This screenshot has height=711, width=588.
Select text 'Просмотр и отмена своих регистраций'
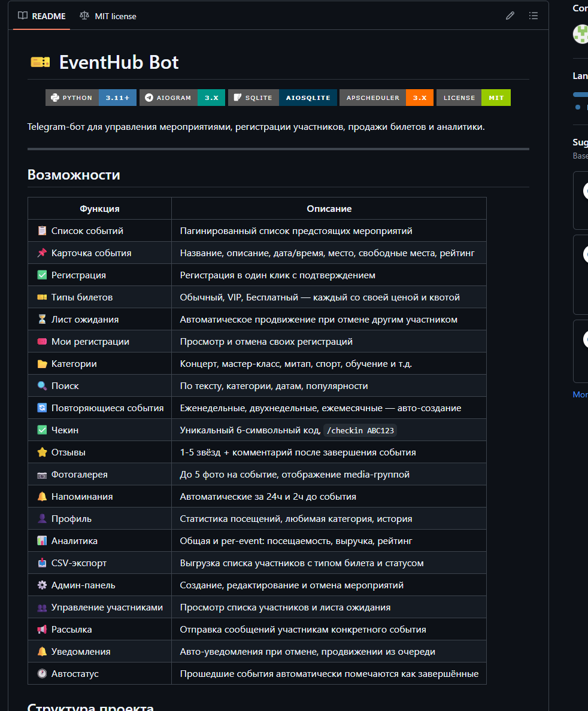coord(266,342)
